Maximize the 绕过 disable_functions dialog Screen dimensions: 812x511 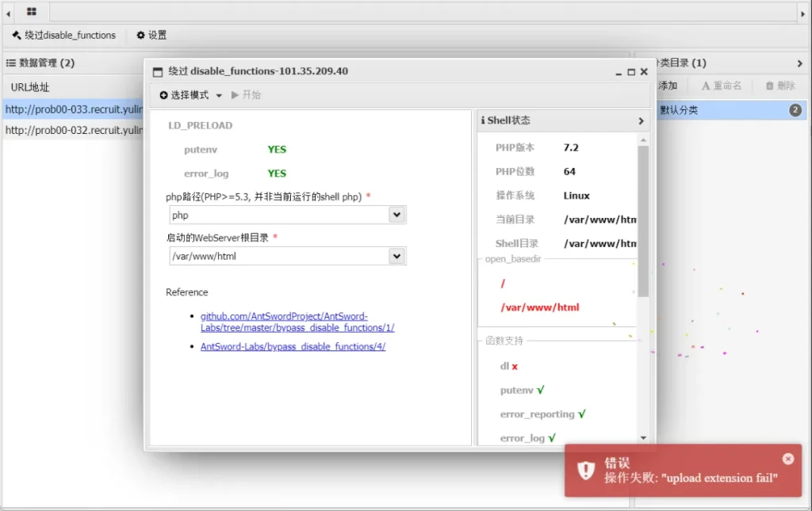click(631, 71)
